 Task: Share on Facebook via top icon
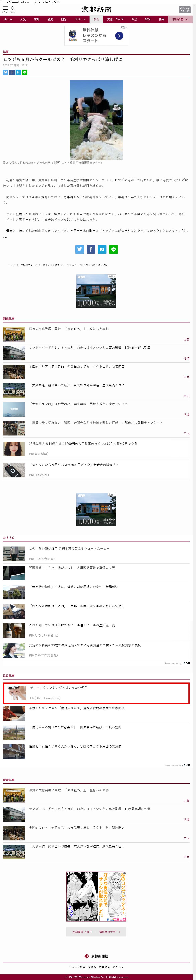pos(12,72)
